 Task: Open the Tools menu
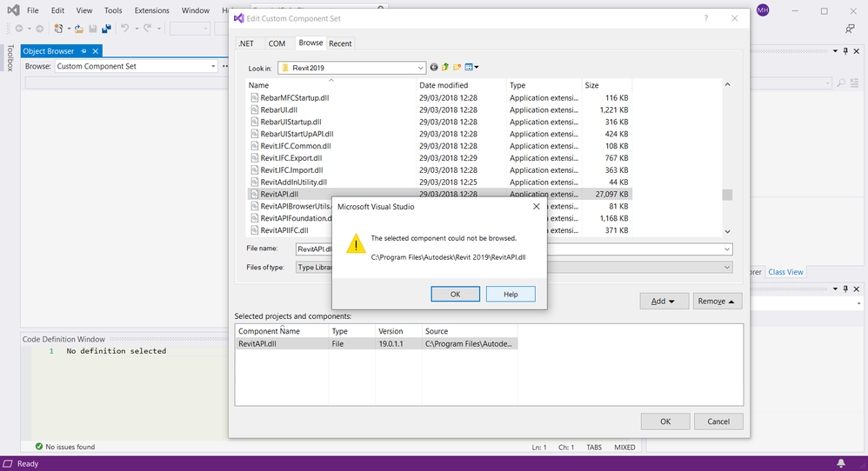coord(113,10)
